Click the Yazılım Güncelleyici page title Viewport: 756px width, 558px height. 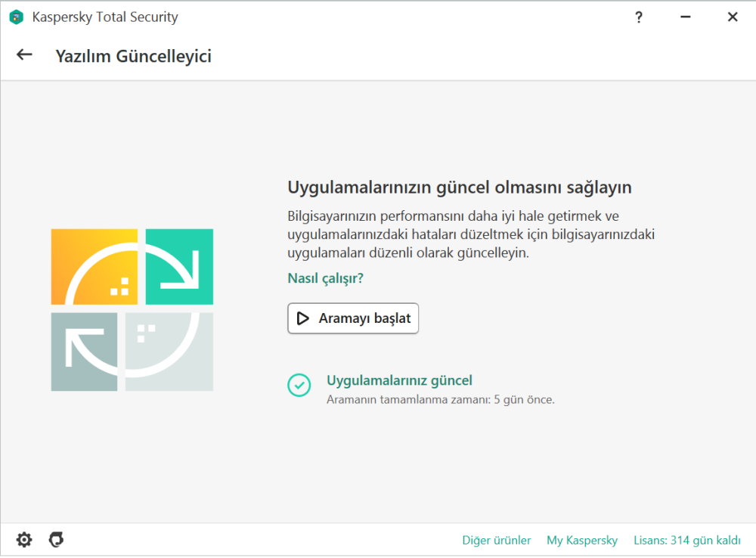[x=134, y=56]
